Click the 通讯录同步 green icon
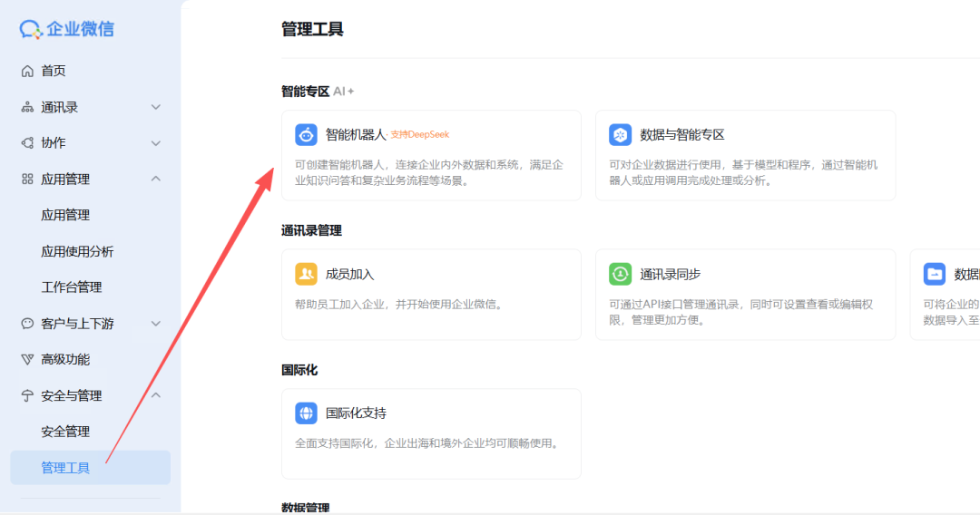 pyautogui.click(x=620, y=274)
